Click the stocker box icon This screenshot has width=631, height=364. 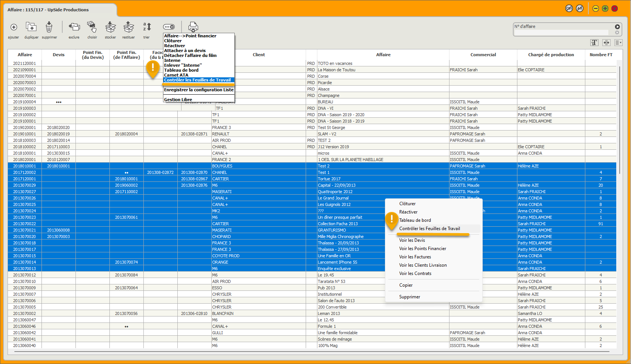pyautogui.click(x=110, y=27)
